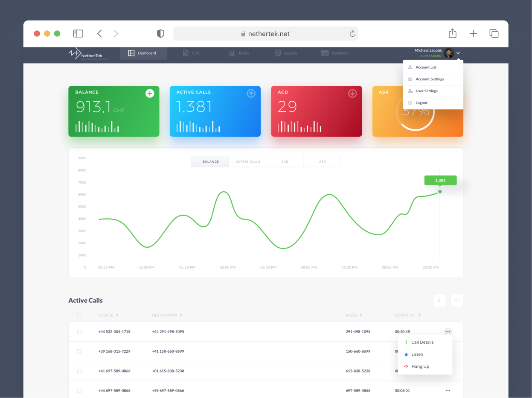Image resolution: width=532 pixels, height=398 pixels.
Task: Toggle the browser sidebar icon
Action: click(x=78, y=34)
